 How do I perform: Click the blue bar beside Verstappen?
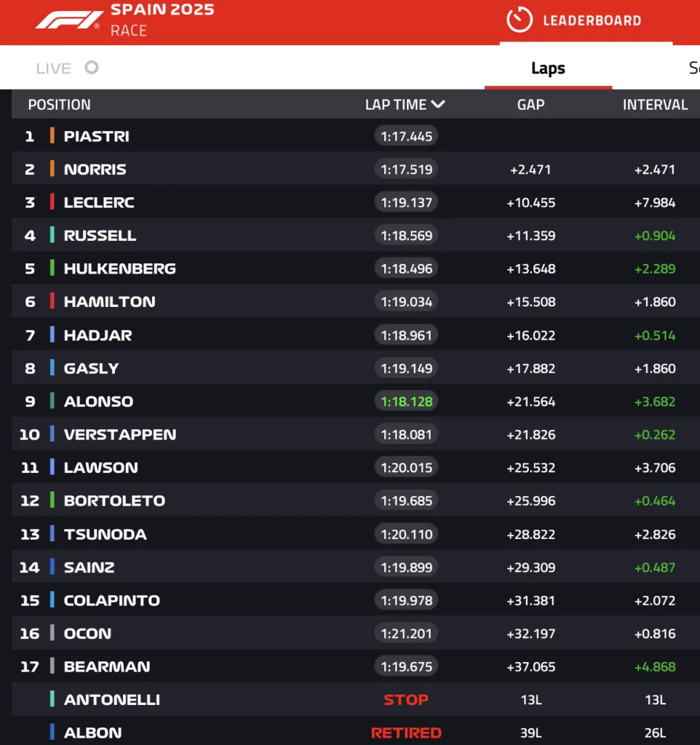click(x=53, y=434)
